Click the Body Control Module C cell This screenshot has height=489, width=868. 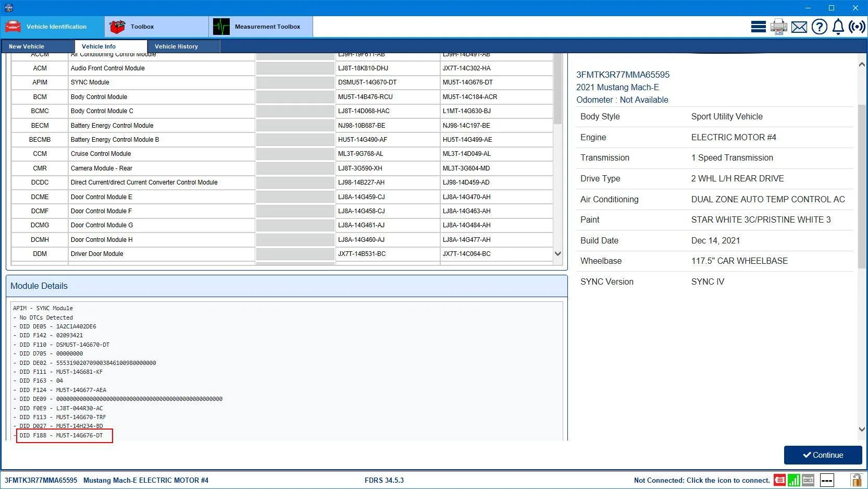click(x=162, y=111)
